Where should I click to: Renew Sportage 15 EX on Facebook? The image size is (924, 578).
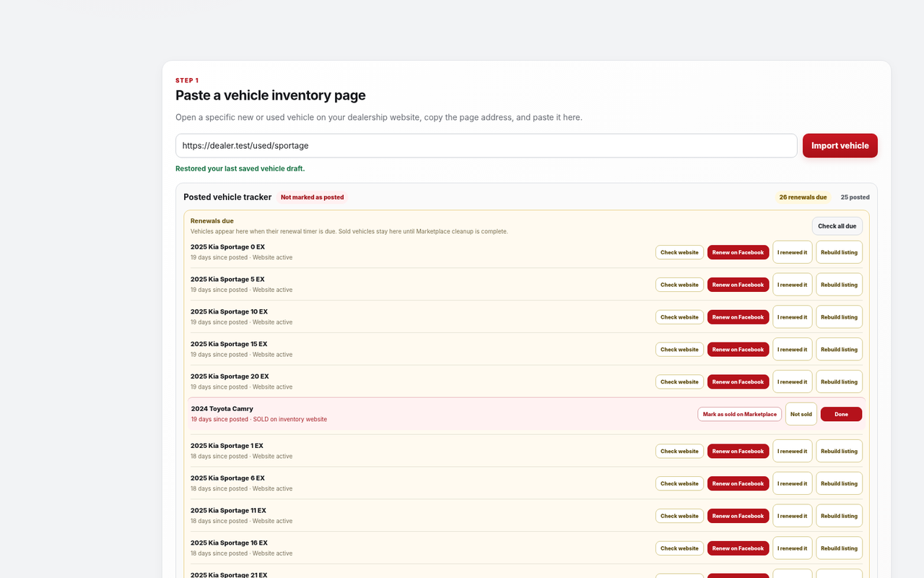click(x=738, y=350)
